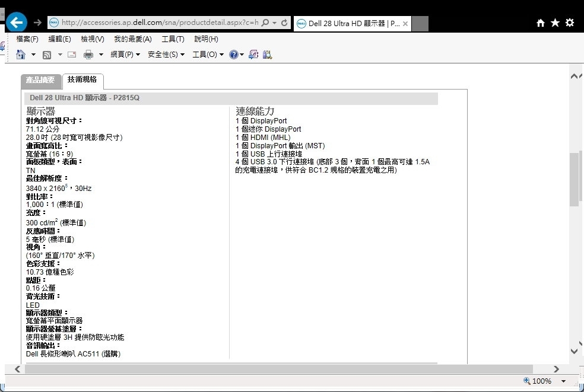The height and width of the screenshot is (392, 584).
Task: Click the vertical scrollbar thumb
Action: (x=574, y=179)
